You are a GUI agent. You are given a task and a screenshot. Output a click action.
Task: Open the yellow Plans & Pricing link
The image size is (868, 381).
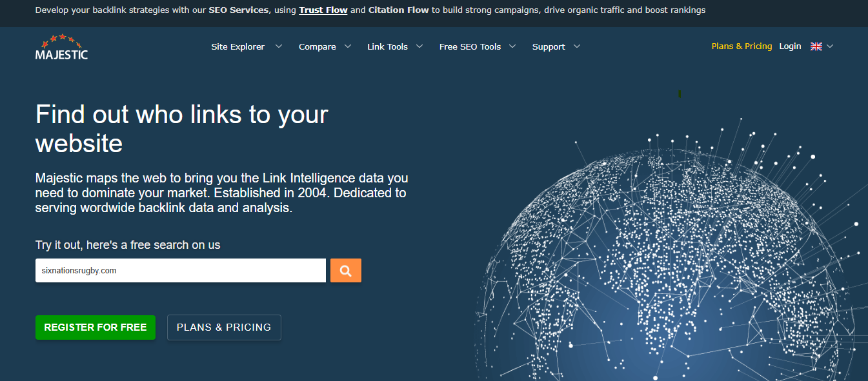pos(741,46)
